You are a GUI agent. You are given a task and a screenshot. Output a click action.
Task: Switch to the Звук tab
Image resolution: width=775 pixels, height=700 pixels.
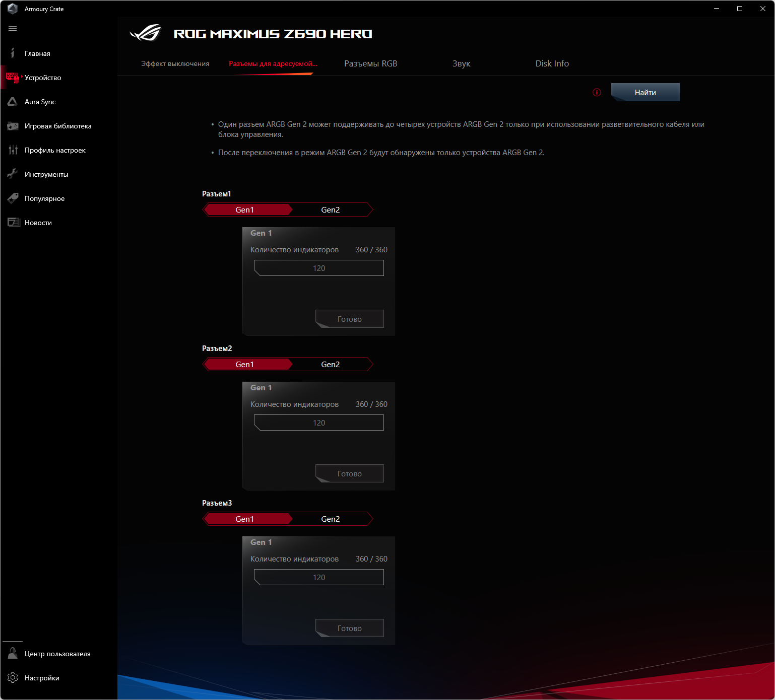pos(462,63)
